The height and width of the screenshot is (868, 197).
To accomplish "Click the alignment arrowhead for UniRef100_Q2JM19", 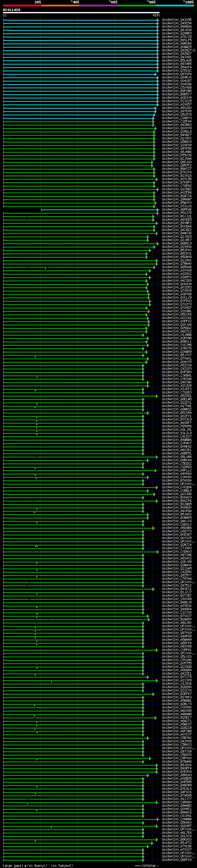I will pyautogui.click(x=148, y=236).
